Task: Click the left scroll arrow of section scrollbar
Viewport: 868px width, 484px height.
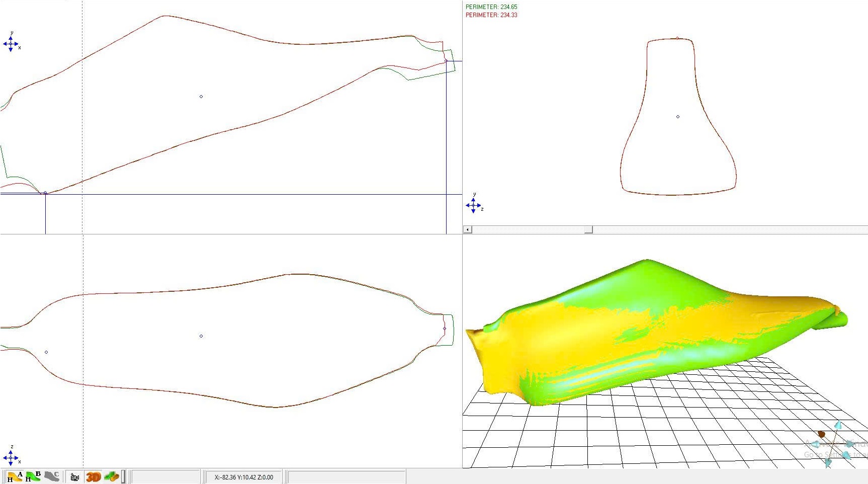Action: point(468,229)
